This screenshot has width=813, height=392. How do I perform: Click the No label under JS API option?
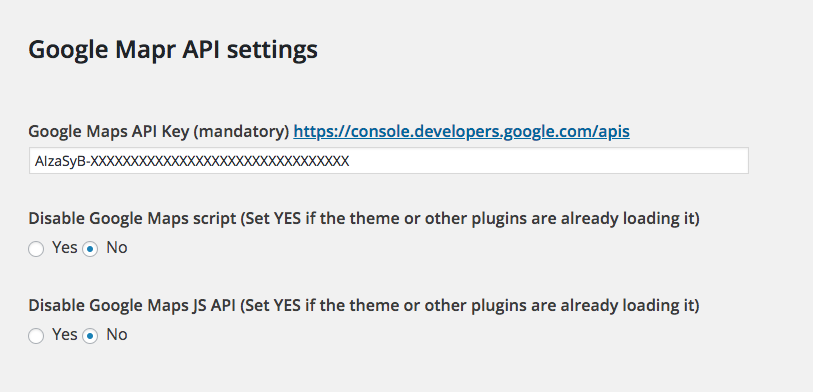(117, 335)
